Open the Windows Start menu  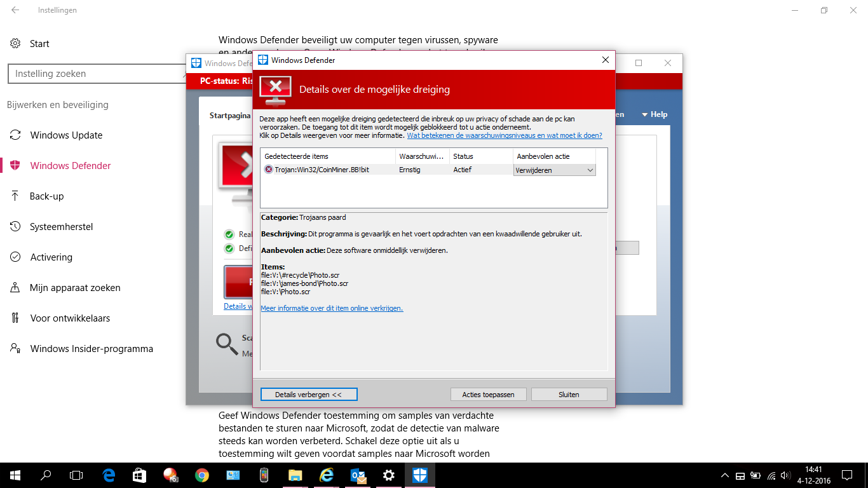click(x=15, y=475)
